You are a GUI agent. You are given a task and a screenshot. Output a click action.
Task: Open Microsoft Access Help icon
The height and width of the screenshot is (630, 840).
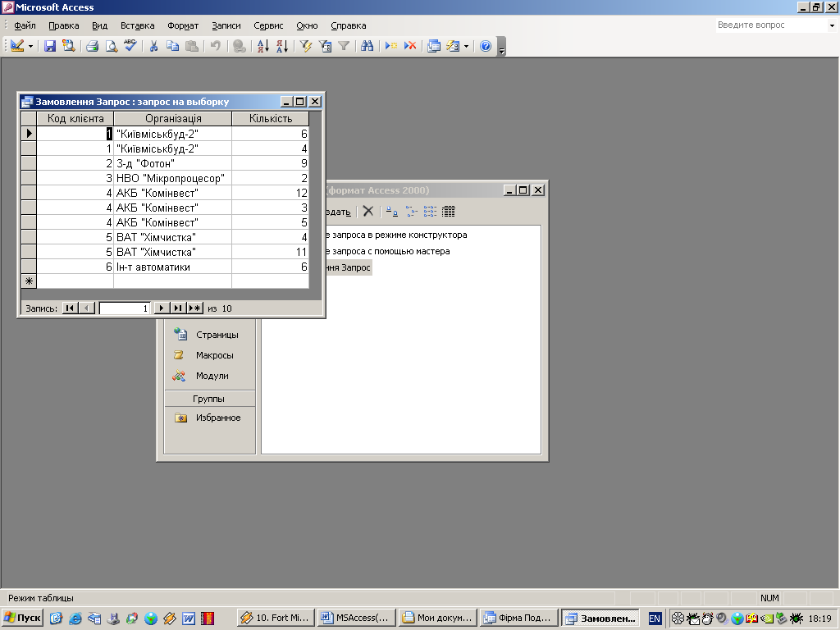(x=486, y=46)
